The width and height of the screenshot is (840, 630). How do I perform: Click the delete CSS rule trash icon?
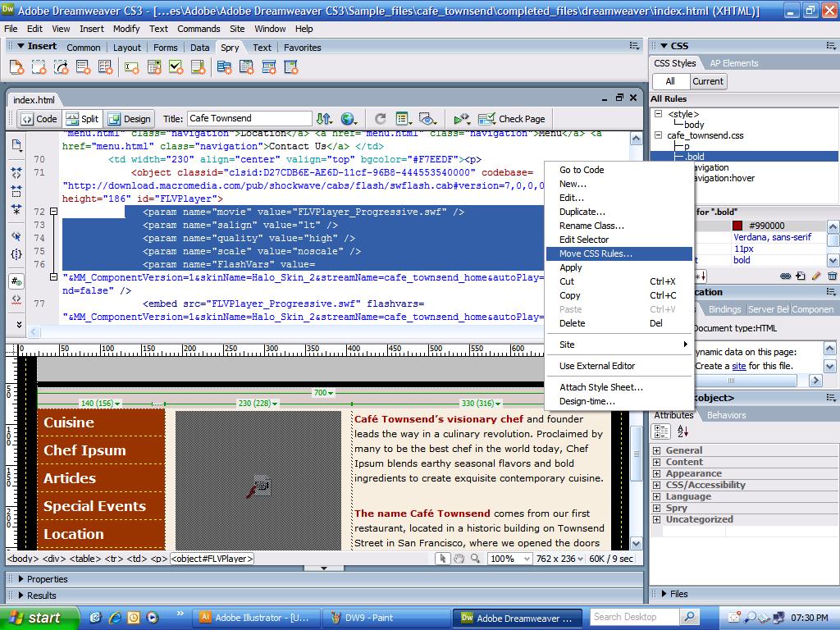tap(832, 276)
